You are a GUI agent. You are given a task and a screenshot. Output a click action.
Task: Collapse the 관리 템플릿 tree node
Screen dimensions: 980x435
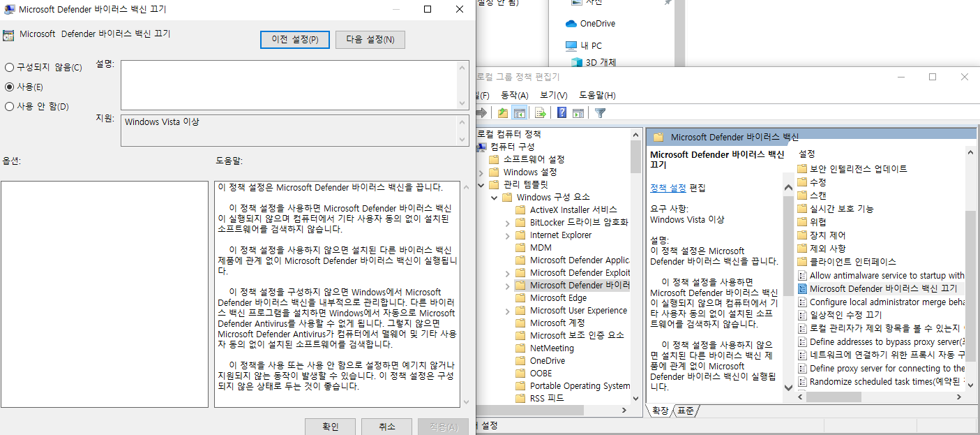pyautogui.click(x=481, y=184)
